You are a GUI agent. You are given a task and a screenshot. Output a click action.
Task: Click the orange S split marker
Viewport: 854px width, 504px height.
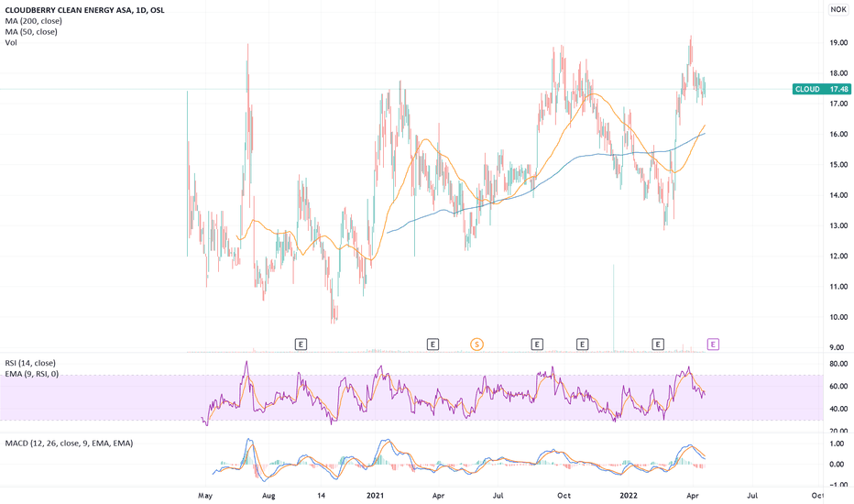pyautogui.click(x=476, y=345)
